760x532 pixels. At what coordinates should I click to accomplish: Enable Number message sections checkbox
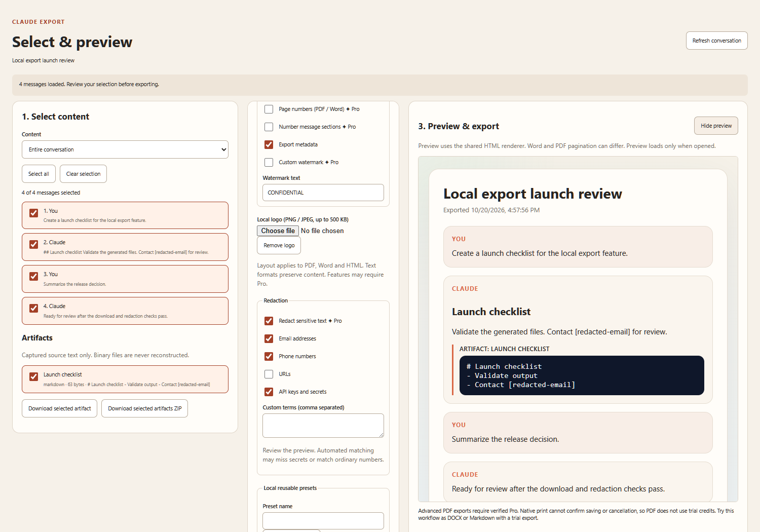(269, 127)
